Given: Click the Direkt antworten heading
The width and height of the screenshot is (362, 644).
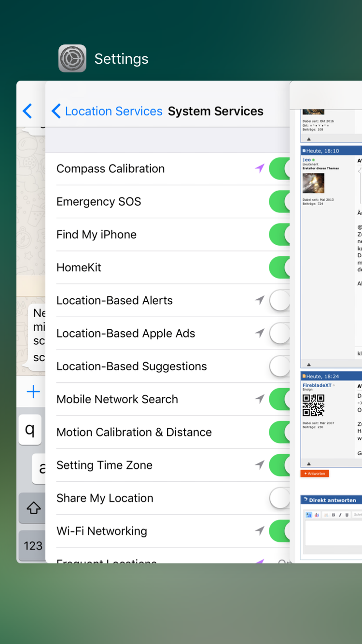Looking at the screenshot, I should click(x=333, y=500).
